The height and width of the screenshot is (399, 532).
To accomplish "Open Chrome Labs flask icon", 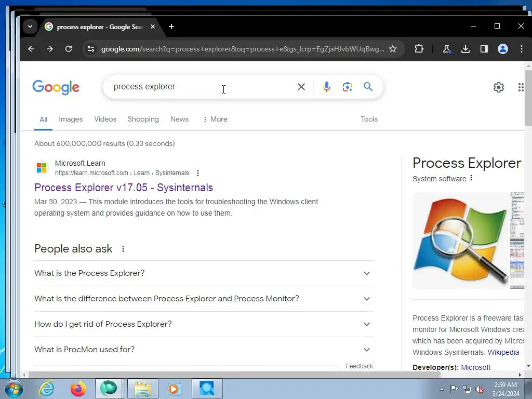I will 446,49.
